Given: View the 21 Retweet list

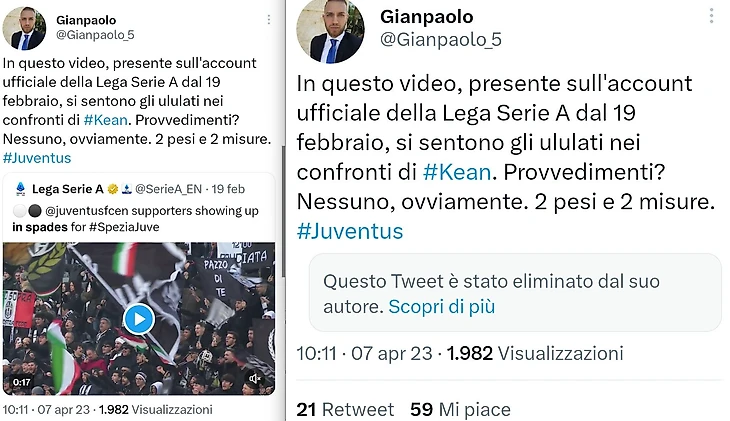Looking at the screenshot, I should 345,410.
